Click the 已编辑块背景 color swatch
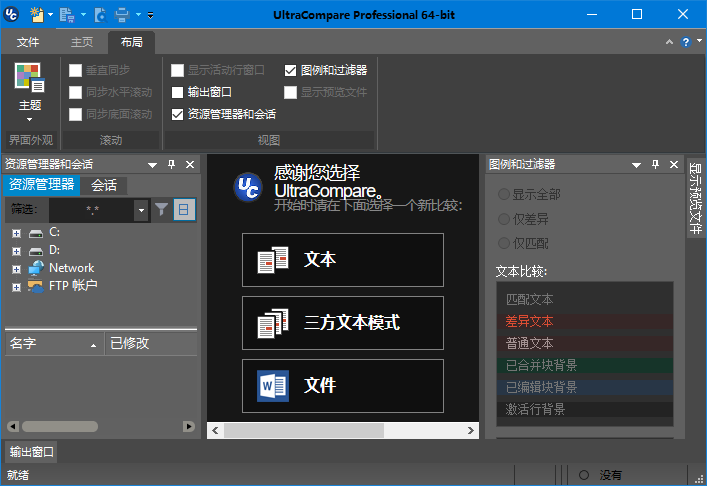The height and width of the screenshot is (486, 707). pyautogui.click(x=585, y=387)
